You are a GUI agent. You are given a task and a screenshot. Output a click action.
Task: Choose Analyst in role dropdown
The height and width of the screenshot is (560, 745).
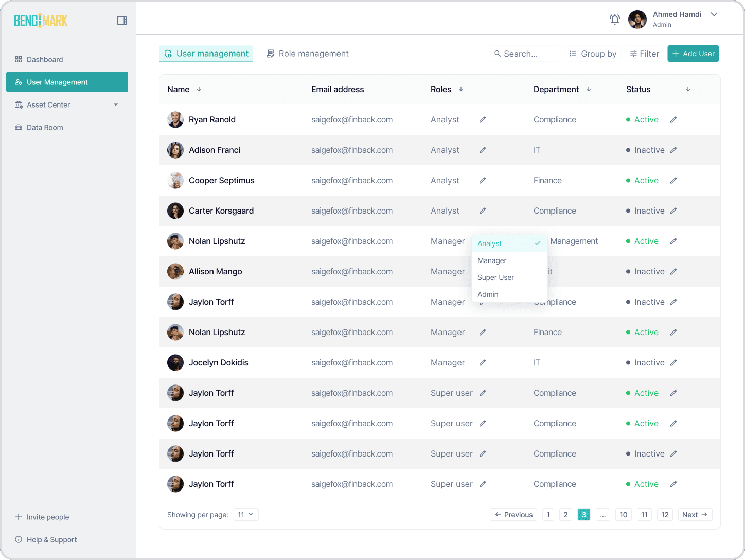[x=509, y=243]
